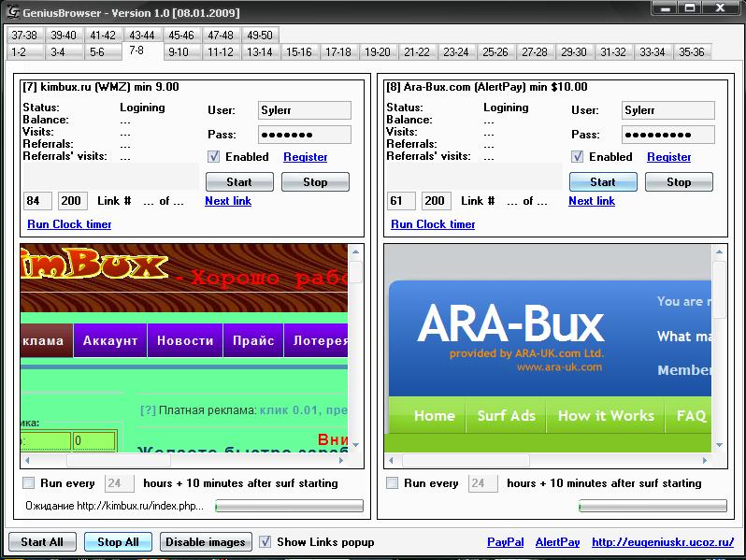Open tab 13-14

(260, 51)
